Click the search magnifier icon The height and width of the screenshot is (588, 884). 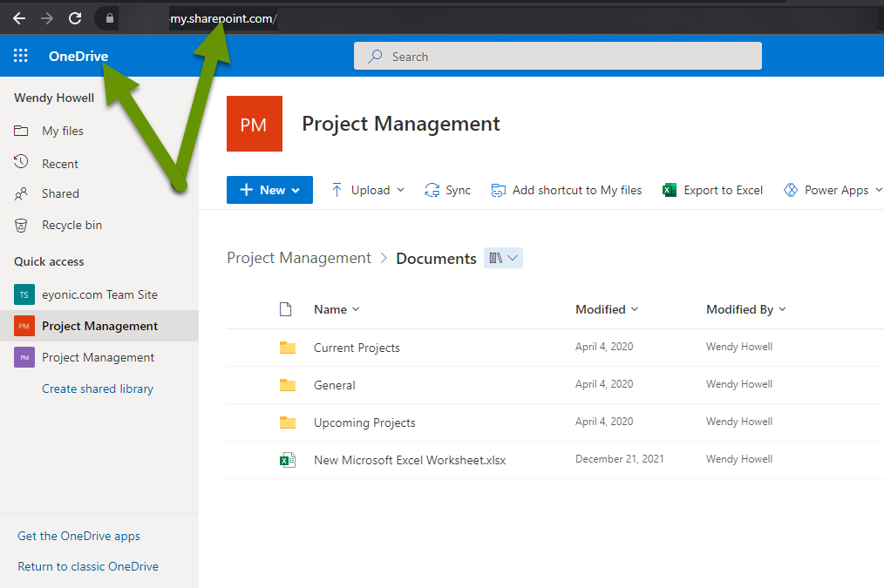click(375, 57)
